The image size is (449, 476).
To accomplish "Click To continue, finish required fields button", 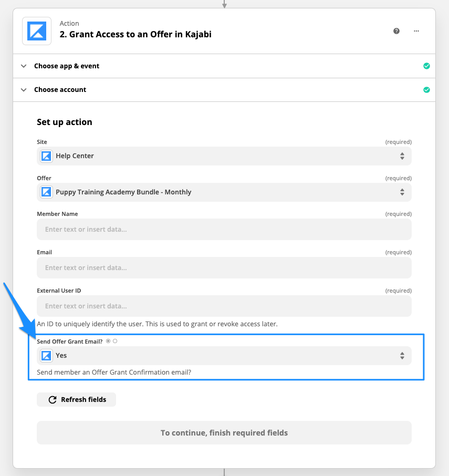I will (224, 432).
